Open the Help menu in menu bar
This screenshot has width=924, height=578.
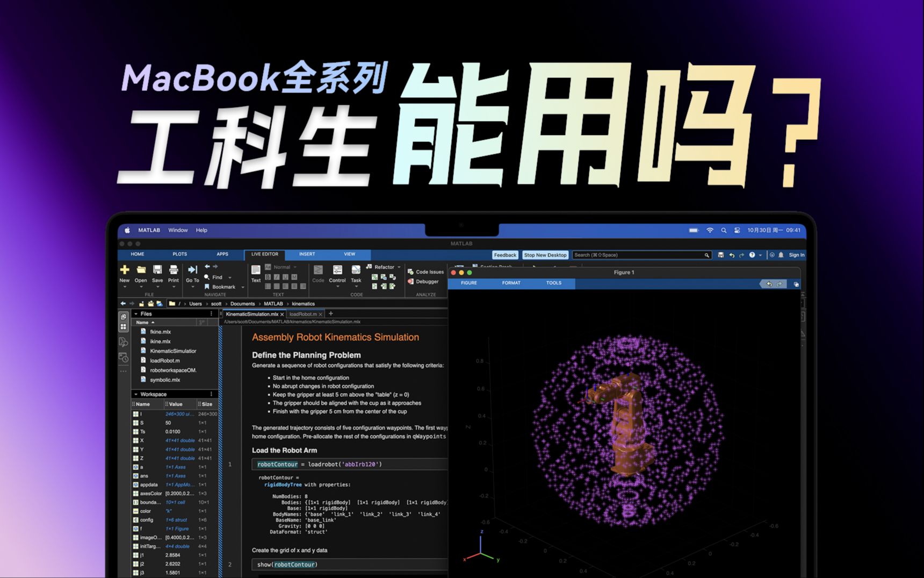tap(201, 230)
